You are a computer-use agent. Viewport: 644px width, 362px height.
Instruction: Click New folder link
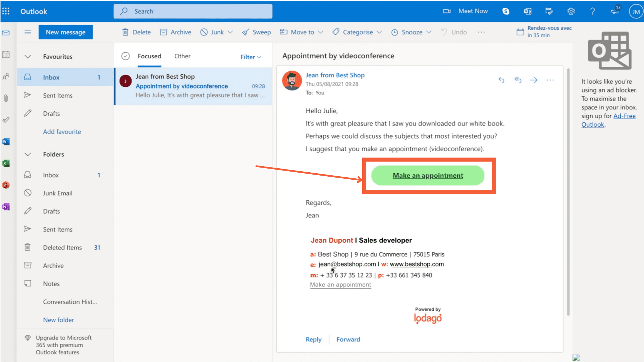pyautogui.click(x=58, y=320)
